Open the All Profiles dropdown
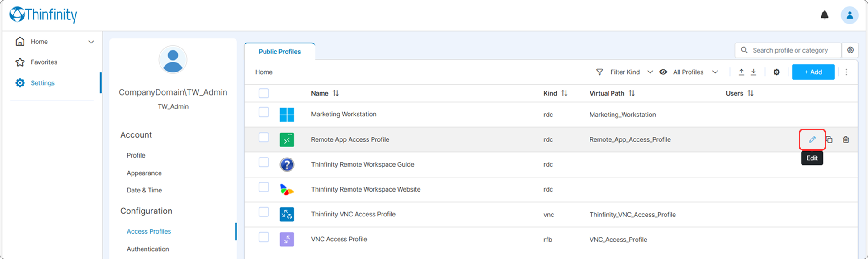The width and height of the screenshot is (868, 259). tap(695, 72)
